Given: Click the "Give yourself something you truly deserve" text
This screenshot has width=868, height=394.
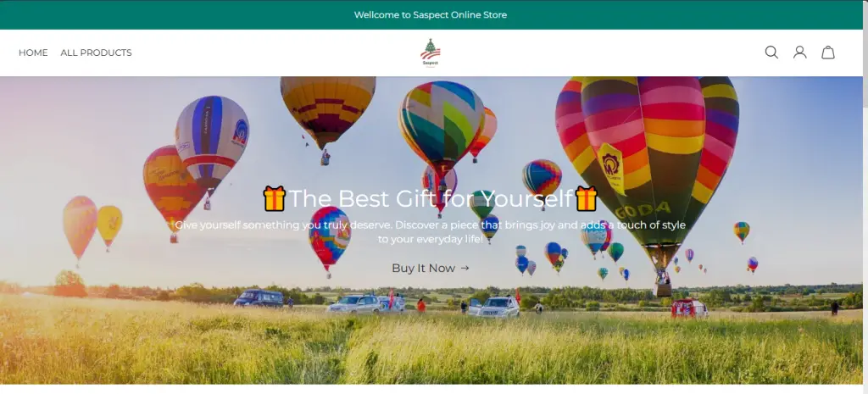Looking at the screenshot, I should pos(430,232).
